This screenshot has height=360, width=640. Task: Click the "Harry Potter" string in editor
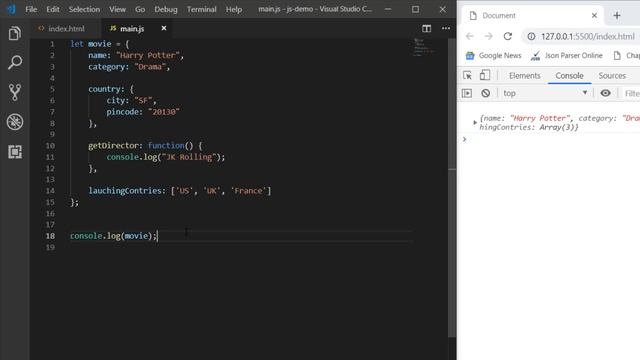pyautogui.click(x=147, y=56)
